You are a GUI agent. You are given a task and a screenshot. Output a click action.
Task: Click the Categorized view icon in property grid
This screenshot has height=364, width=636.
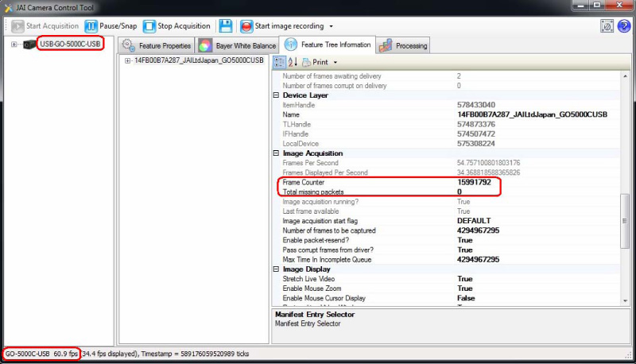click(x=279, y=62)
